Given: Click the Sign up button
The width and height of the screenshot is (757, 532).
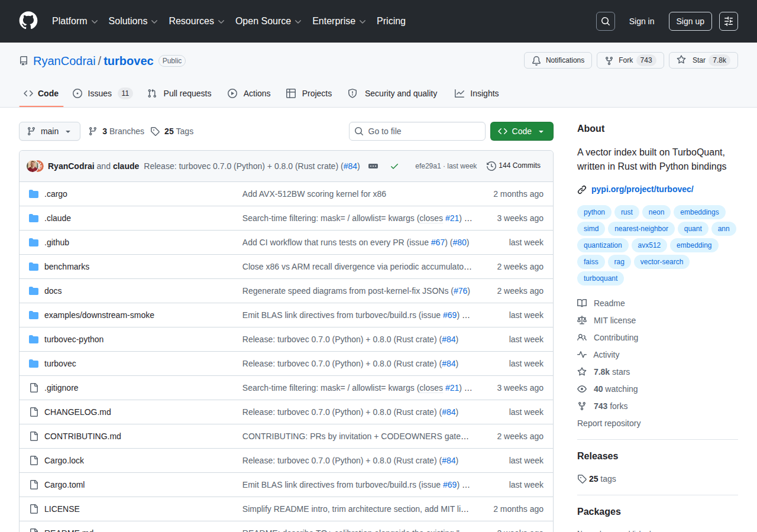Looking at the screenshot, I should point(690,21).
